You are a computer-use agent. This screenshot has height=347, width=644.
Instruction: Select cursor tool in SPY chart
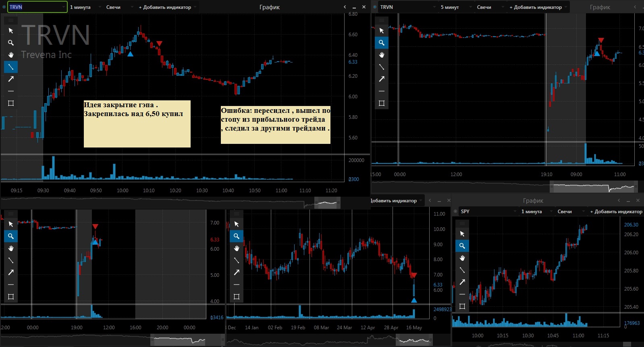[x=462, y=234]
